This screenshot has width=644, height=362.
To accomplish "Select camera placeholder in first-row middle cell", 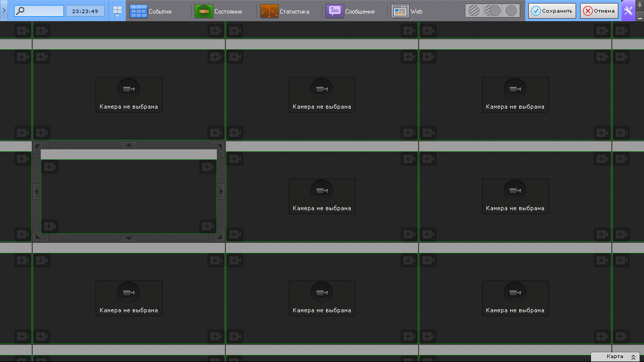I will [322, 95].
